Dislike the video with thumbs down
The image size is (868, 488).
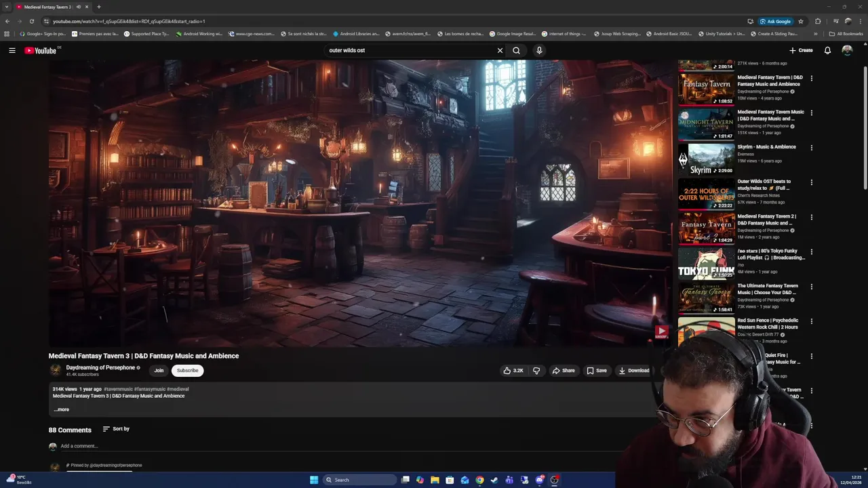536,371
